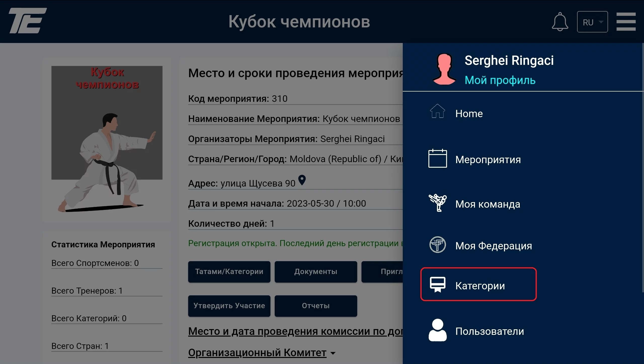Click the Моя Федерация emblem icon
This screenshot has width=644, height=364.
coord(437,245)
